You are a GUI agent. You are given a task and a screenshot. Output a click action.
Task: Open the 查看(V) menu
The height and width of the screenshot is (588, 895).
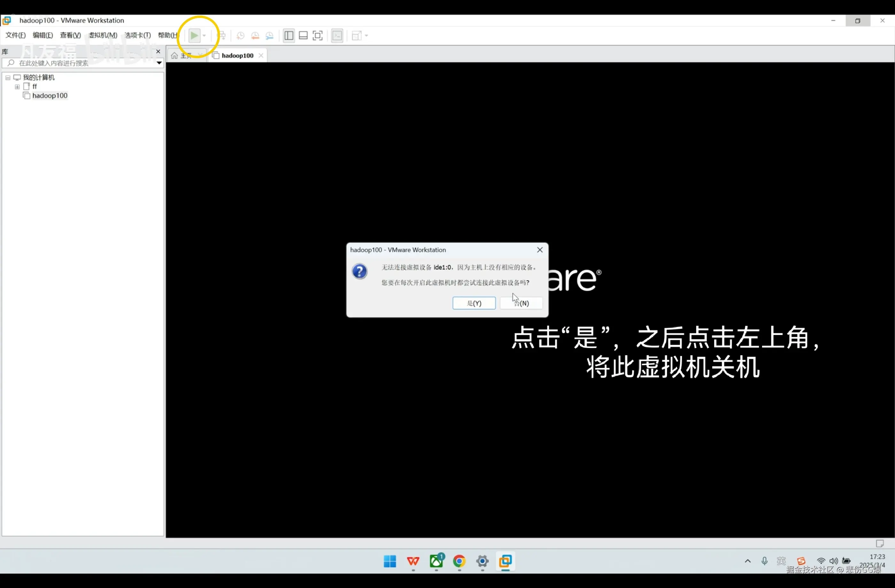click(70, 35)
